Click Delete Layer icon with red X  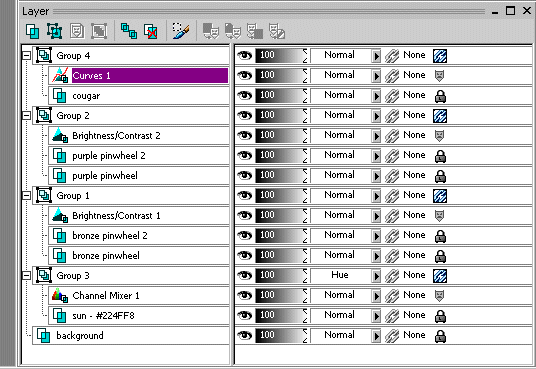click(151, 31)
